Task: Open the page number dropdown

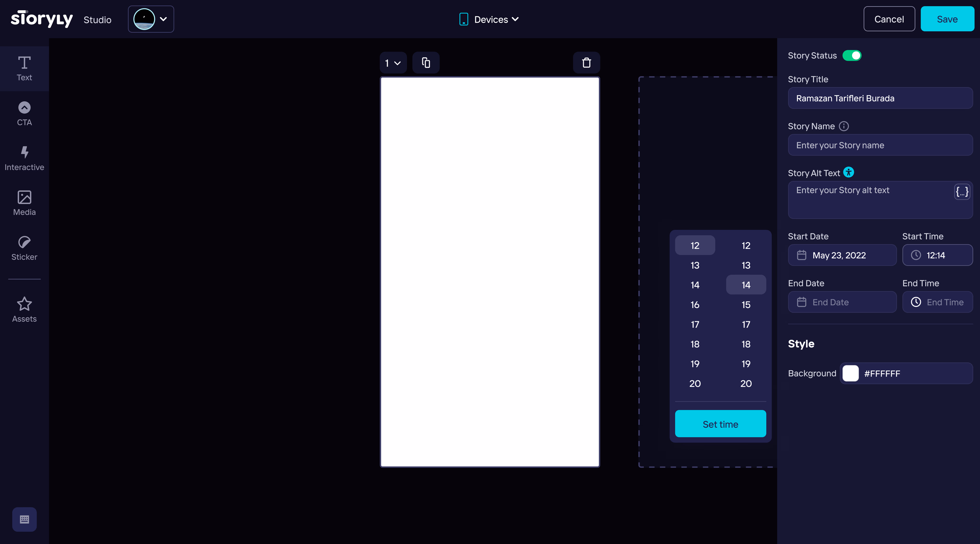Action: [393, 63]
